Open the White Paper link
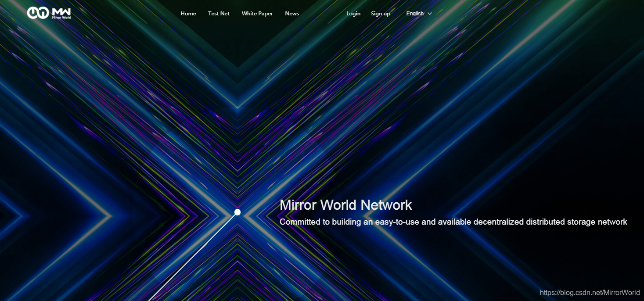 click(257, 14)
